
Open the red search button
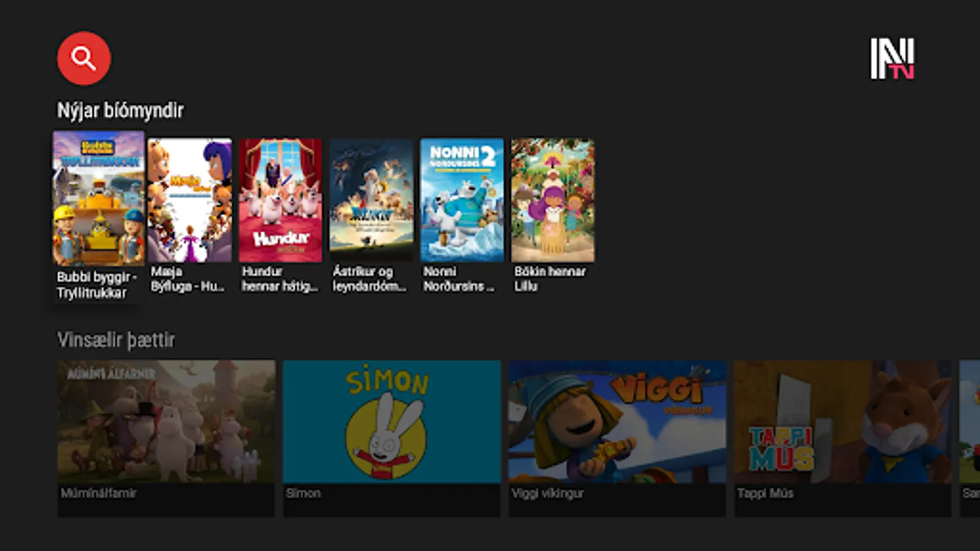coord(84,58)
